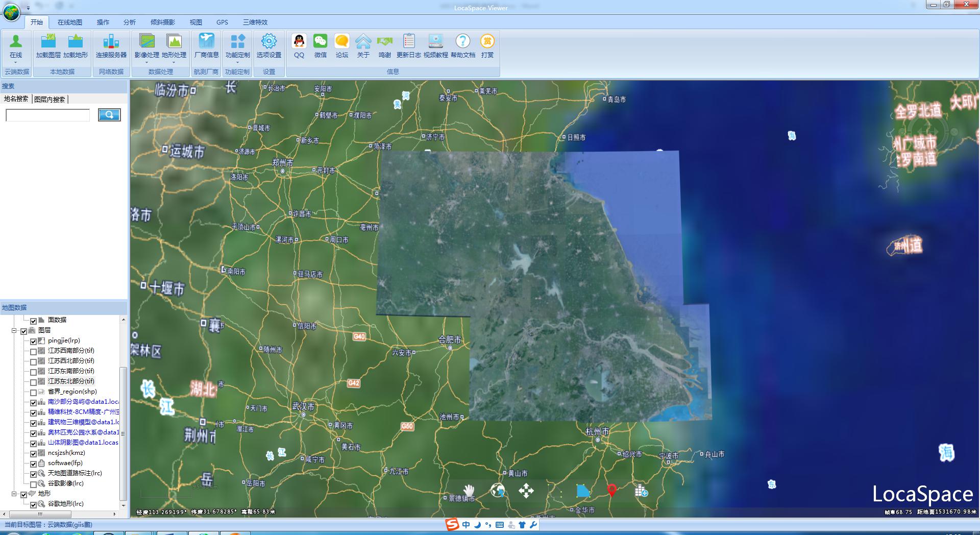The height and width of the screenshot is (535, 980).
Task: Check the 江苏东南部分(tif) layer
Action: click(x=34, y=372)
